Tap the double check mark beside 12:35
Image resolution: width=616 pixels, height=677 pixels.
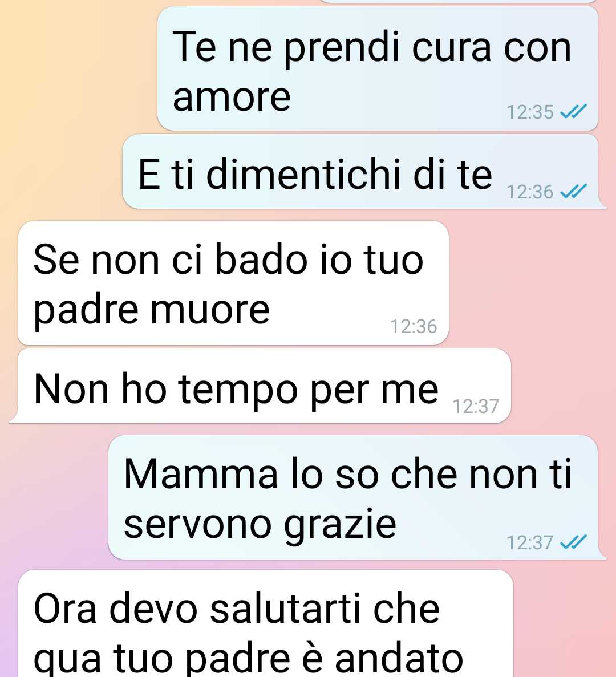(x=573, y=111)
